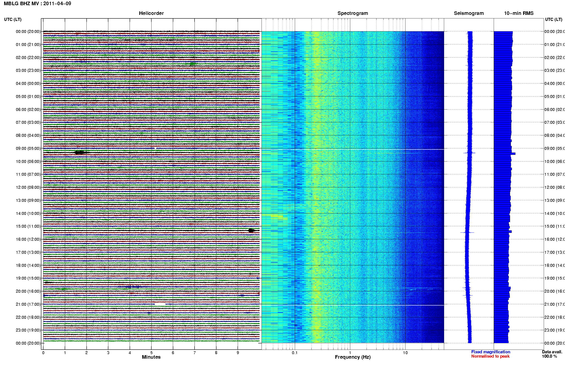
Task: Choose the 12:00 (08:00) left axis label
Action: pyautogui.click(x=28, y=187)
